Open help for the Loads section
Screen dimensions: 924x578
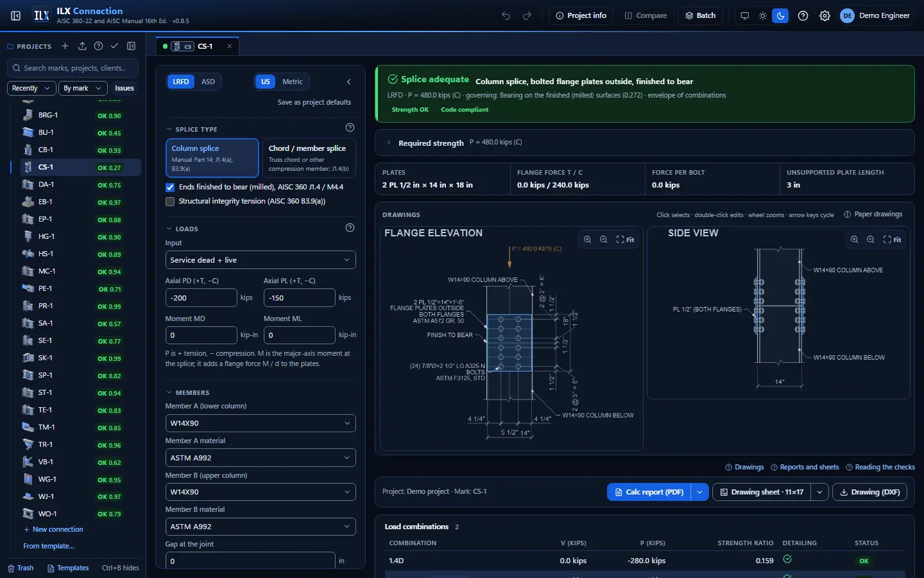click(350, 227)
